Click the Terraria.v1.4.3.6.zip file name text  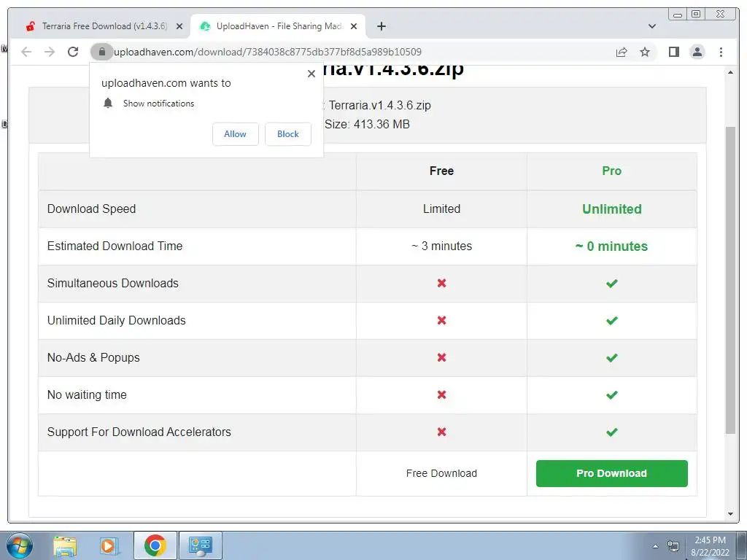379,105
